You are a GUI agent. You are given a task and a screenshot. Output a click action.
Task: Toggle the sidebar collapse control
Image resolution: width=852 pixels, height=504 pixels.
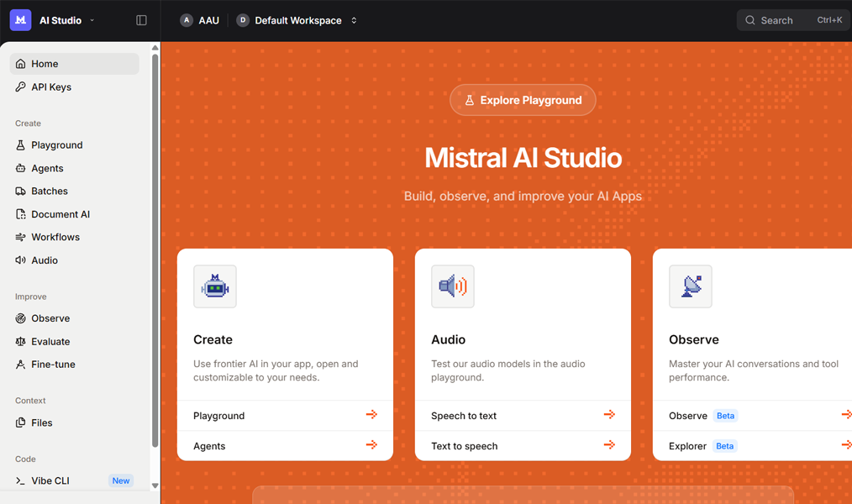click(x=141, y=19)
